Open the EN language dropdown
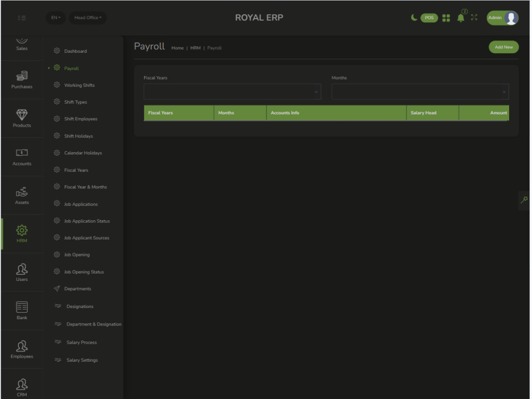532x399 pixels. tap(56, 18)
